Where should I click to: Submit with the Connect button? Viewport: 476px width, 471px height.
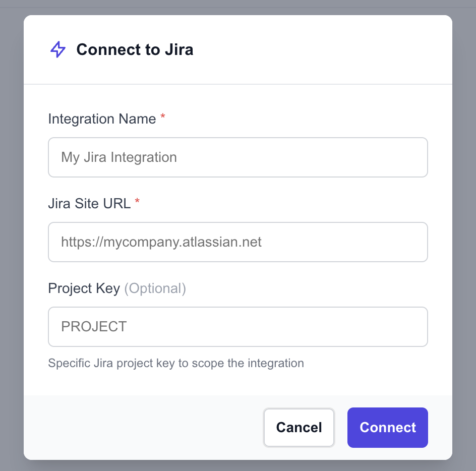388,428
